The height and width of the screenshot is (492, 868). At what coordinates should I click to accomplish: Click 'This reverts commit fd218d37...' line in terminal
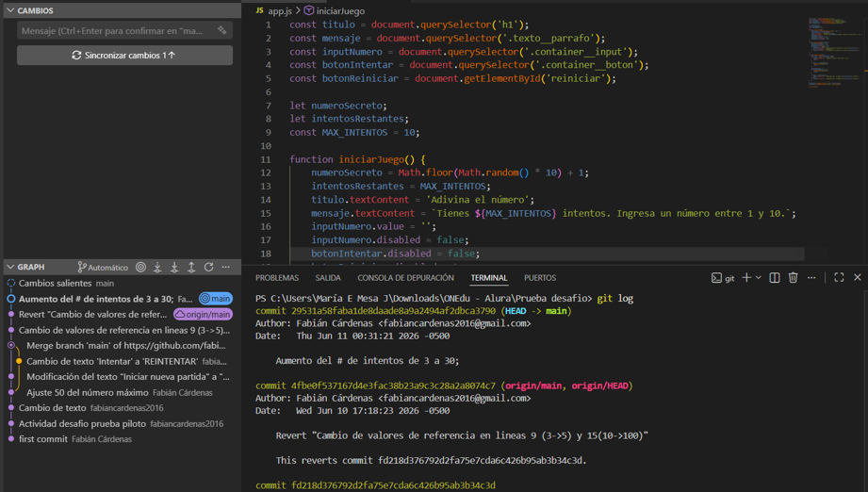432,461
